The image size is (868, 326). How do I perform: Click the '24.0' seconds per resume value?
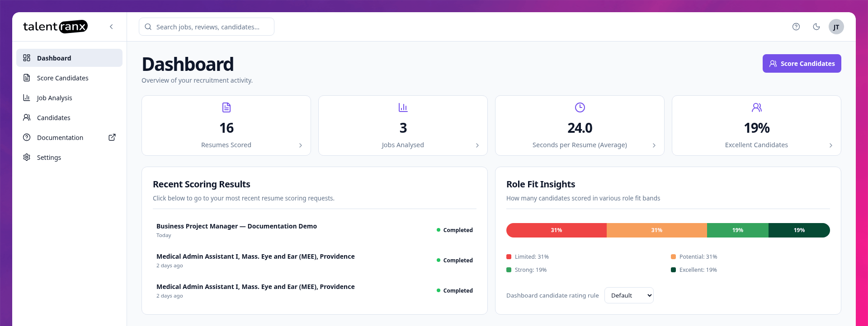580,128
